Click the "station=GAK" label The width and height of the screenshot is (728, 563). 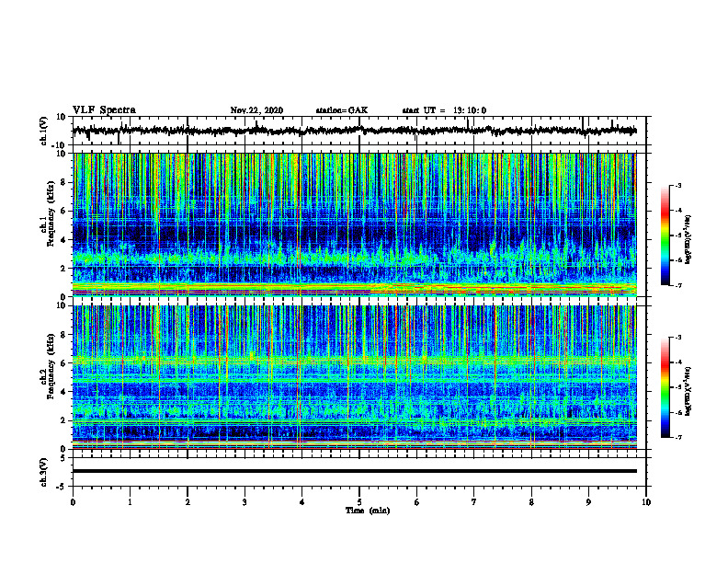tap(342, 110)
